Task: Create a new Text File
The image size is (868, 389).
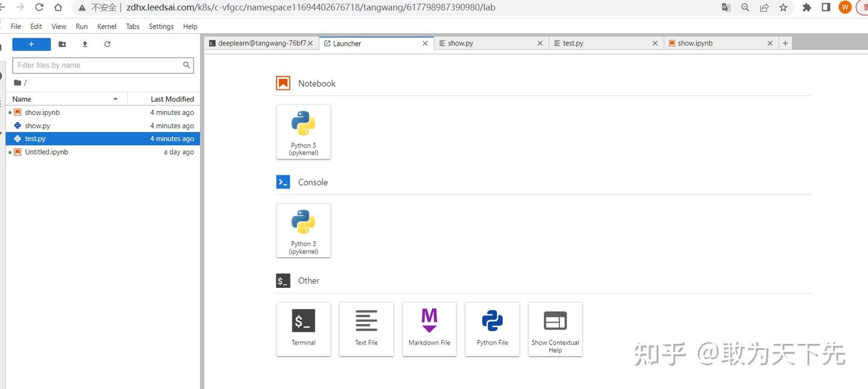Action: click(x=366, y=329)
